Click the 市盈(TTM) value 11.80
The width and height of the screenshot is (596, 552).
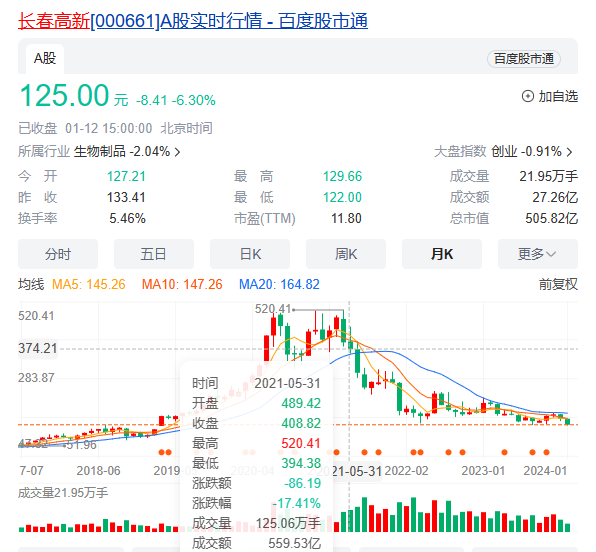point(346,219)
